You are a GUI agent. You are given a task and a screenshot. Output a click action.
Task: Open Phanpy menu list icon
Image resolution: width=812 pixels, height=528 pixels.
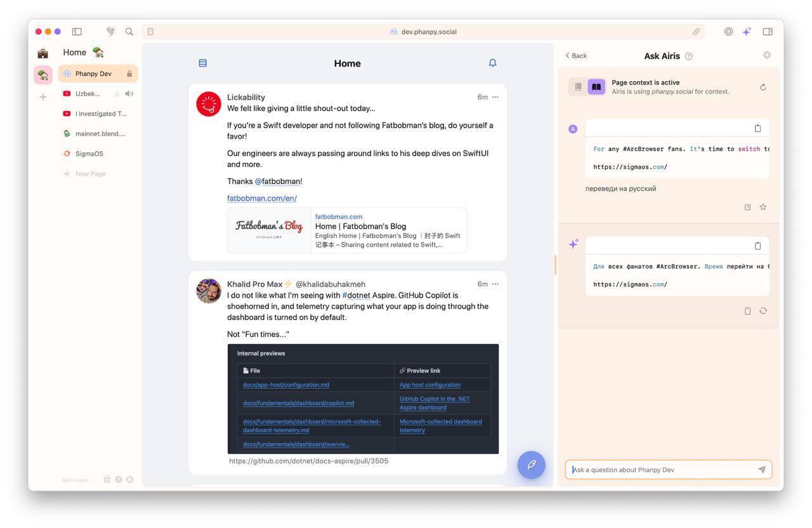203,63
